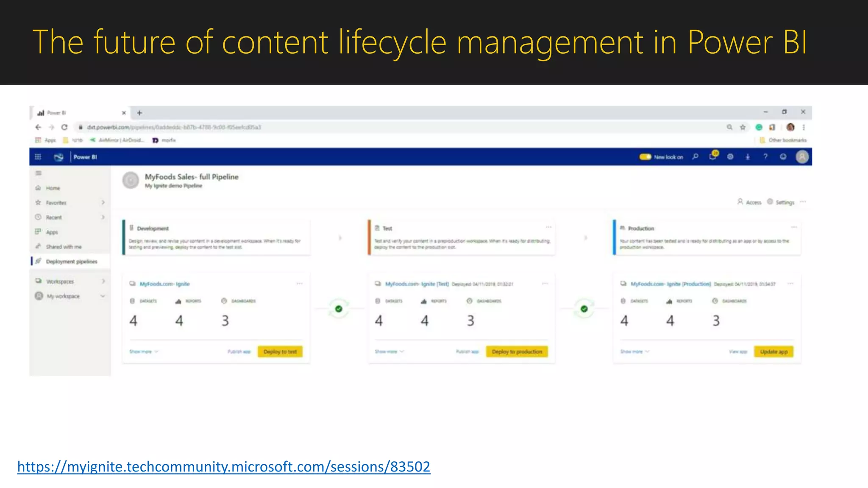Open MyFoods.com- Ignite development workspace link
The width and height of the screenshot is (868, 488).
coord(165,284)
